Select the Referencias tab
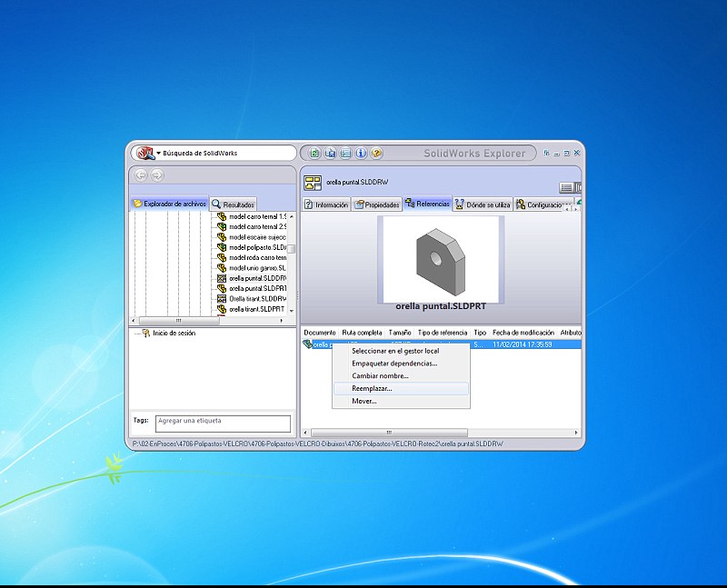This screenshot has height=588, width=727. click(x=427, y=204)
